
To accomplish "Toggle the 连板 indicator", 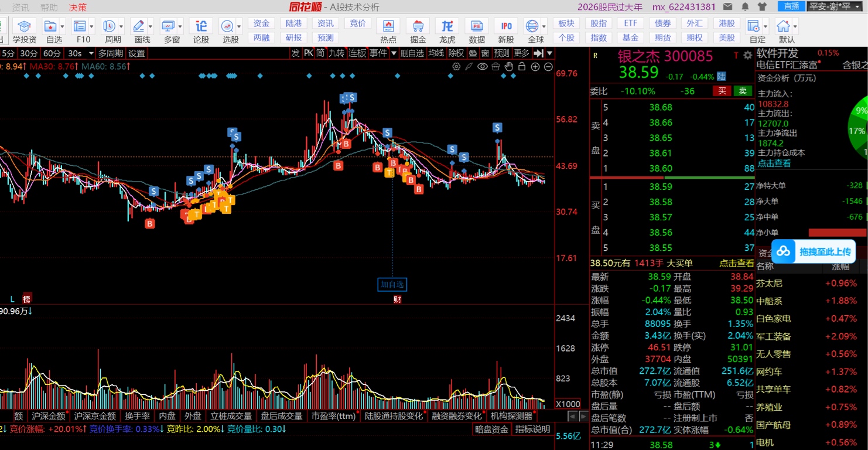I will [x=357, y=53].
